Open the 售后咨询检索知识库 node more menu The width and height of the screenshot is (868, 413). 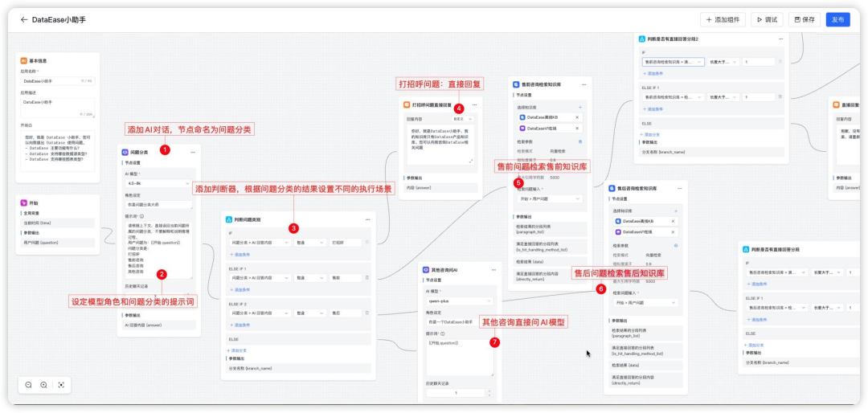680,188
